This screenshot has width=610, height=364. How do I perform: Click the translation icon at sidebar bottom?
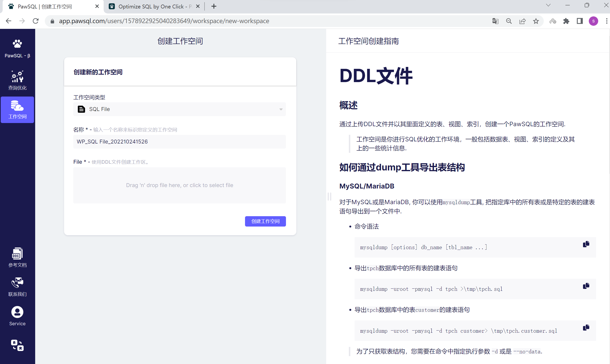pos(17,345)
